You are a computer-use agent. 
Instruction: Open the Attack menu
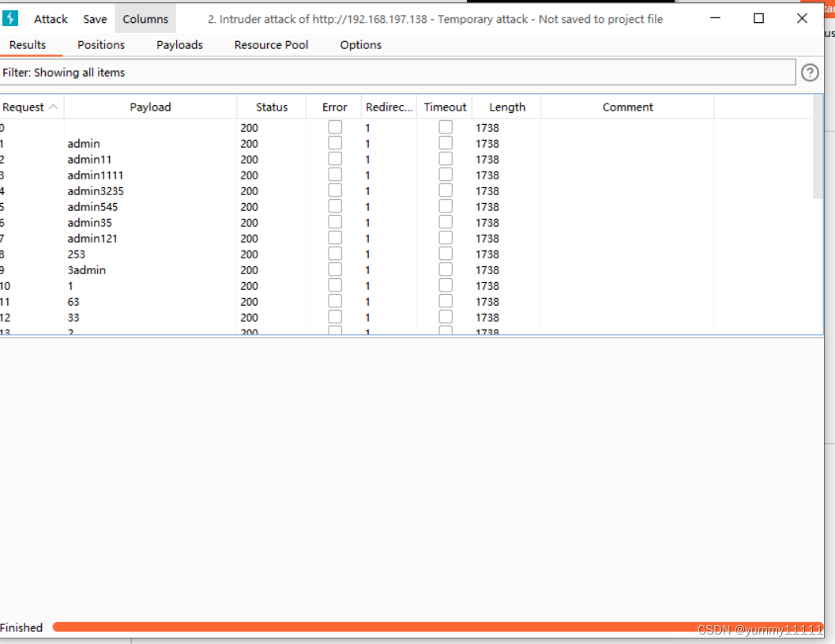(x=51, y=19)
